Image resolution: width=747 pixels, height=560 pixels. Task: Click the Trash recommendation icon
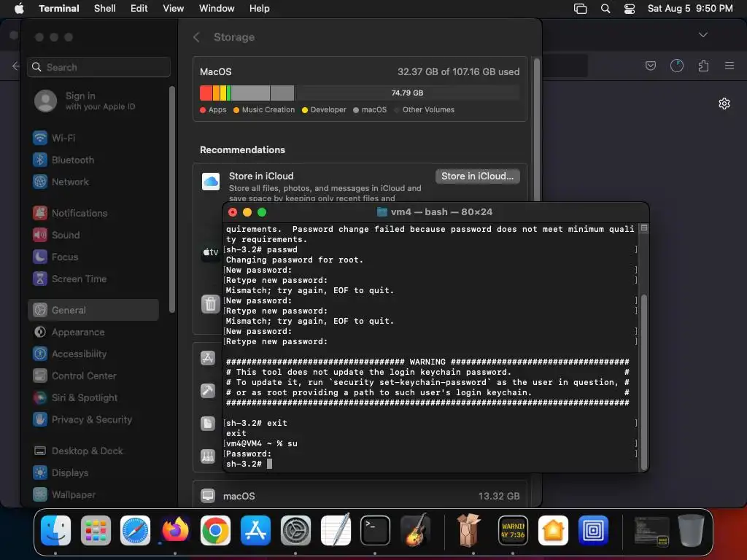(211, 304)
